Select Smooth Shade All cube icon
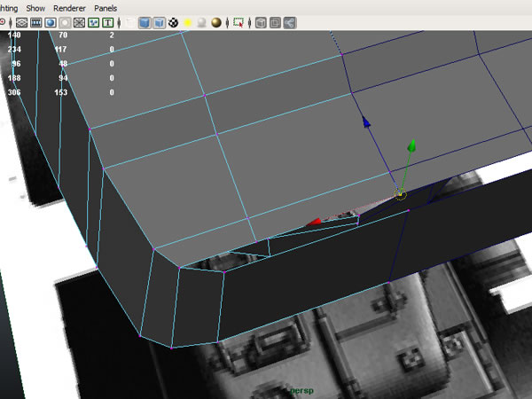The height and width of the screenshot is (399, 532). tap(145, 21)
